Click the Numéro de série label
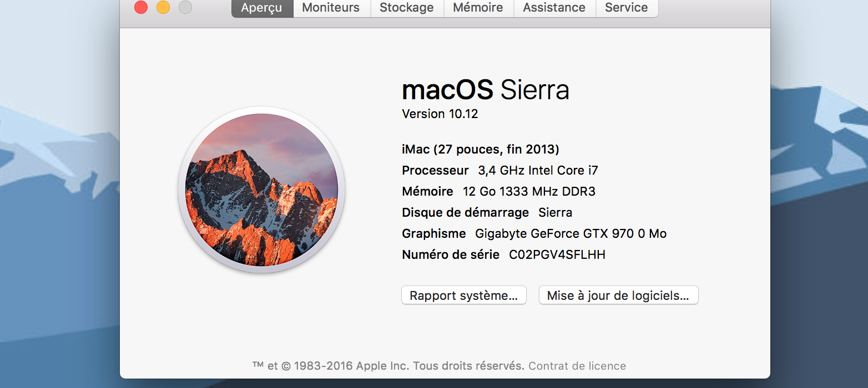Viewport: 868px width, 388px height. [451, 255]
